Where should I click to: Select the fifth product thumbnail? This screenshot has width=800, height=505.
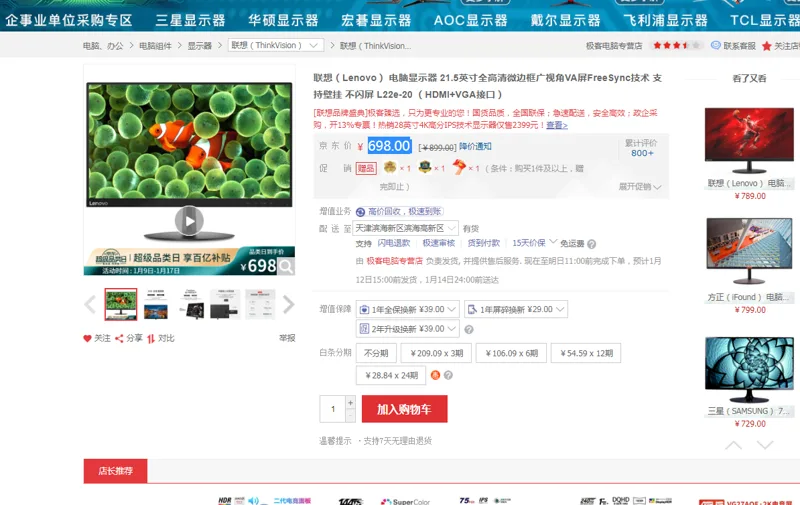click(260, 305)
